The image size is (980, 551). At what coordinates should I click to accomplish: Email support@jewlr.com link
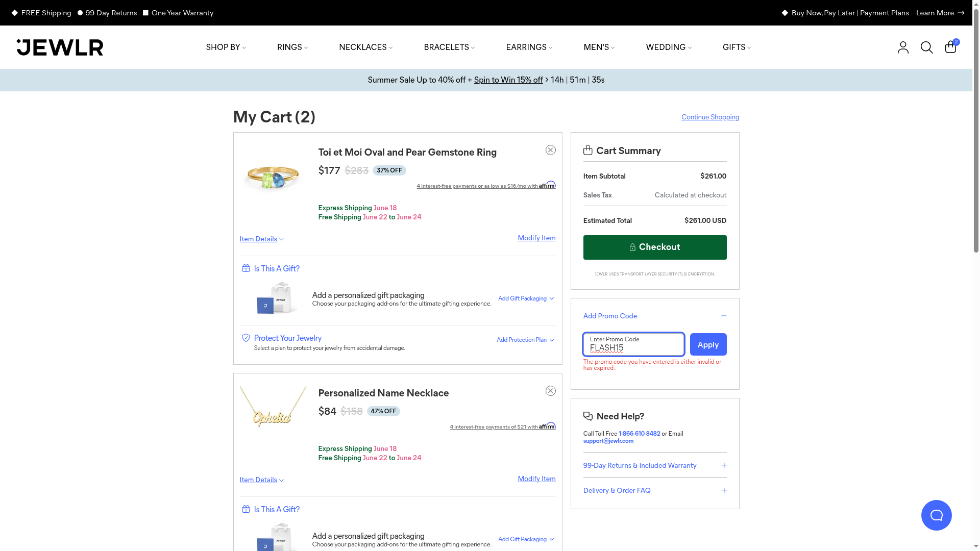coord(608,441)
